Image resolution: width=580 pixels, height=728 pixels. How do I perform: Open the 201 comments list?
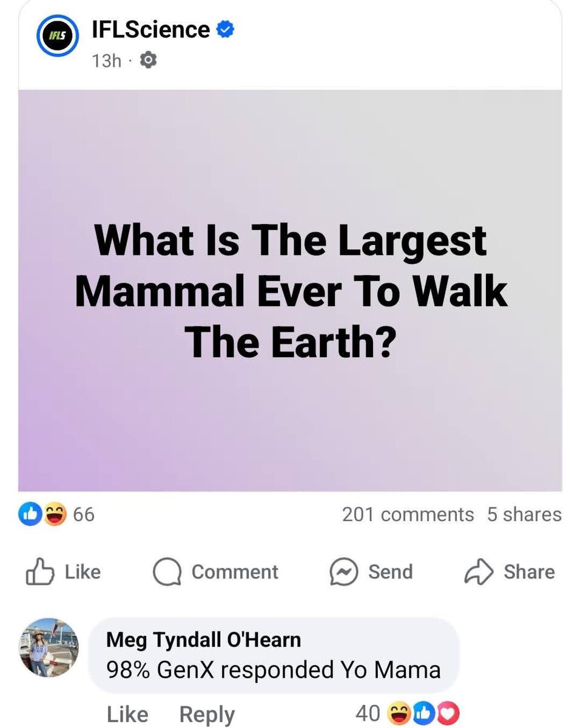click(x=408, y=514)
